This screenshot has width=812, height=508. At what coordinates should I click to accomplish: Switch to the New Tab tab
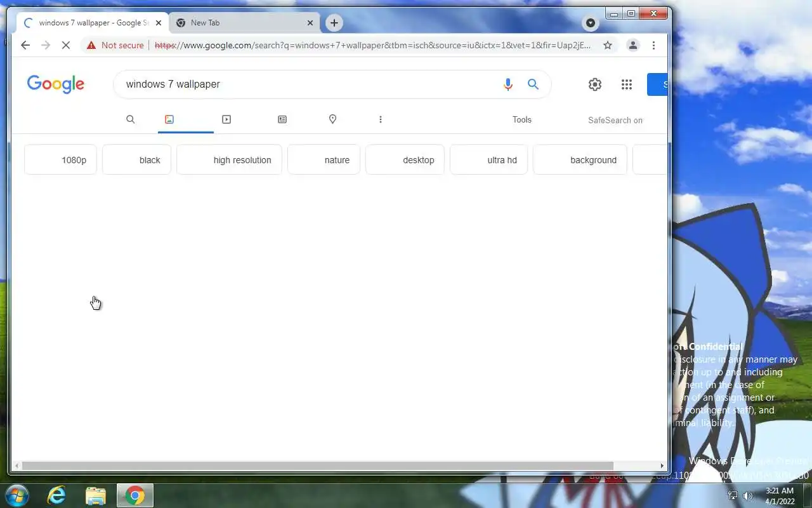pyautogui.click(x=244, y=23)
